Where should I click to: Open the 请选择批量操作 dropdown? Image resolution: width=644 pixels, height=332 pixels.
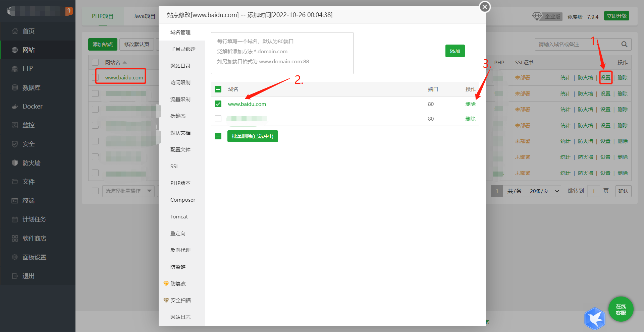pos(128,191)
